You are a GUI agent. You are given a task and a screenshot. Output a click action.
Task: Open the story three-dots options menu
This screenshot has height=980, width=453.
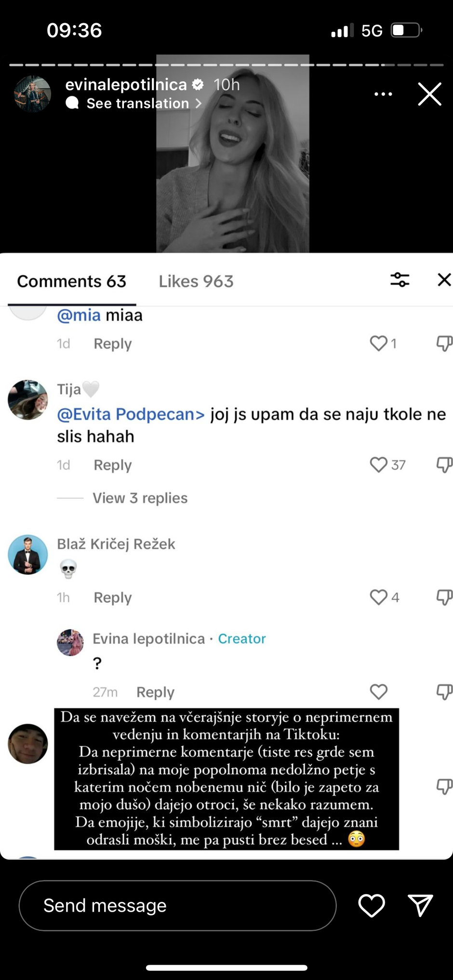(383, 94)
